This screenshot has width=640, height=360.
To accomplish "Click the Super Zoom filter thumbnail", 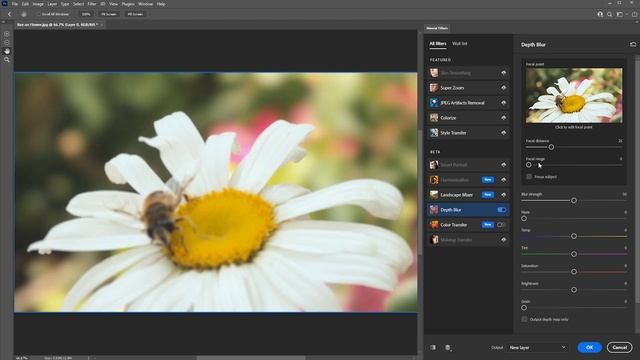I will [x=433, y=88].
